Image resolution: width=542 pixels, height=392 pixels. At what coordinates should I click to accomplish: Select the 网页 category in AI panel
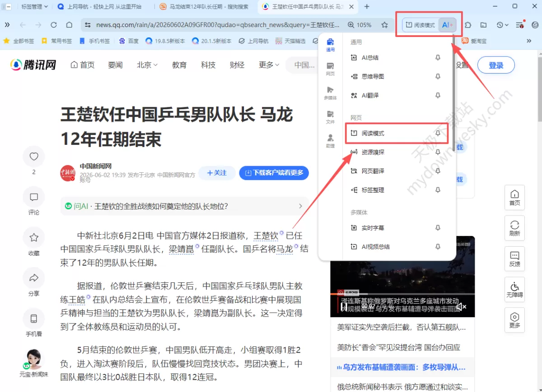coord(330,69)
